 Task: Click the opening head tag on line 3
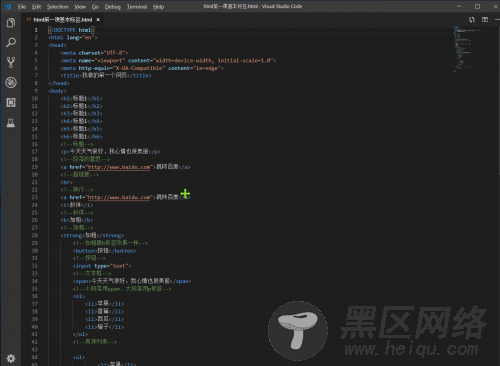[x=57, y=45]
